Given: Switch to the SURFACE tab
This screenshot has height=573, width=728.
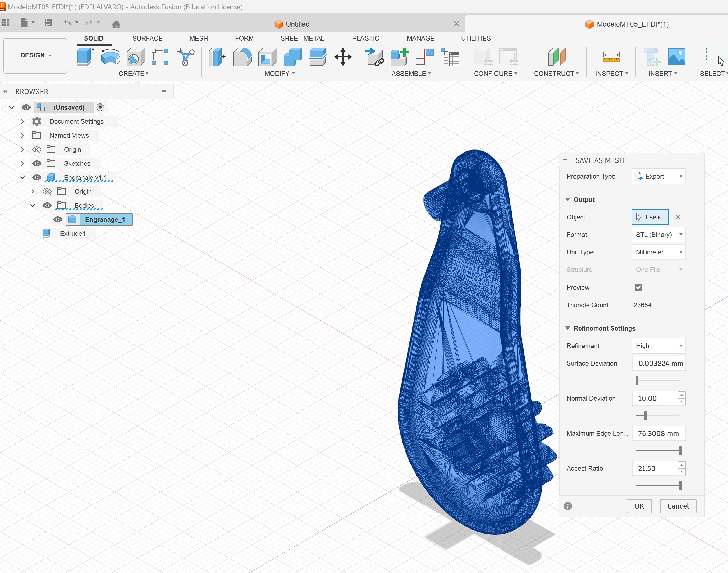Looking at the screenshot, I should pyautogui.click(x=147, y=38).
